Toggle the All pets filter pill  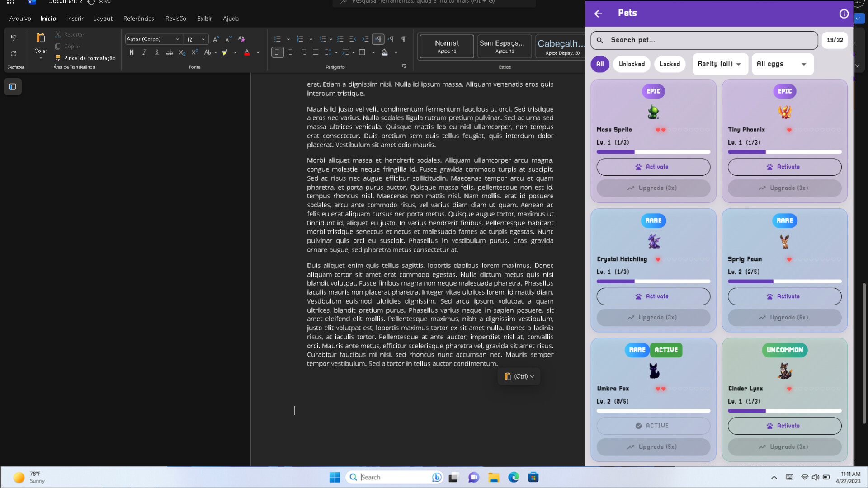pos(600,64)
